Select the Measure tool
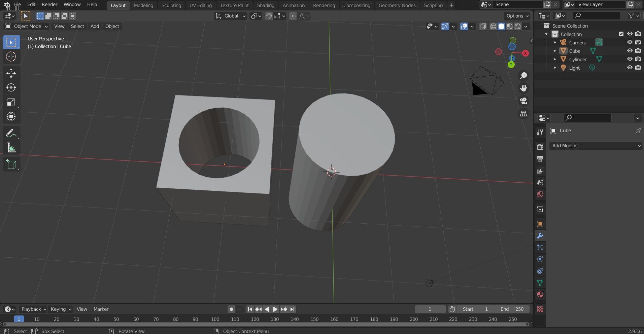 coord(11,147)
